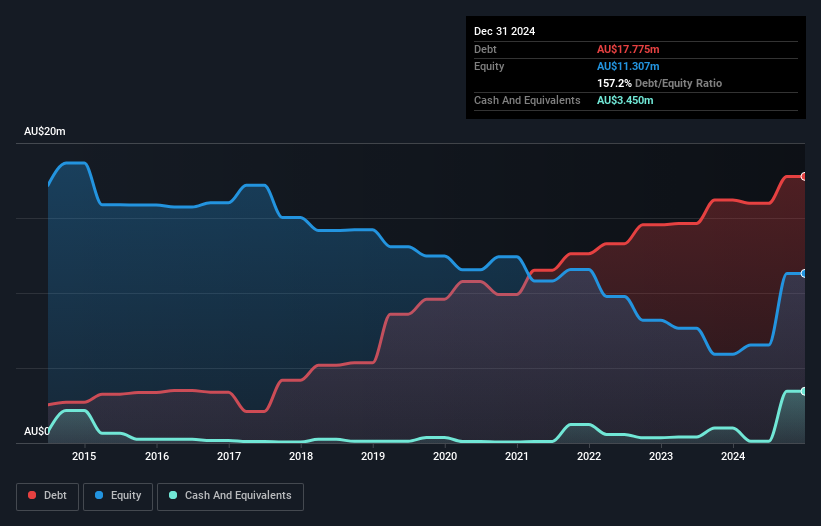Click the AU$3.450m cash value

point(625,100)
